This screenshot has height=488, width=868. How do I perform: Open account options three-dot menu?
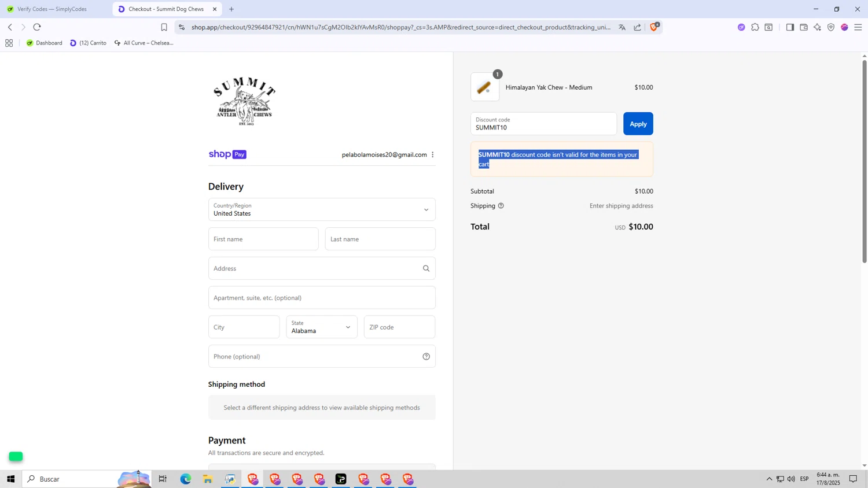click(x=433, y=154)
